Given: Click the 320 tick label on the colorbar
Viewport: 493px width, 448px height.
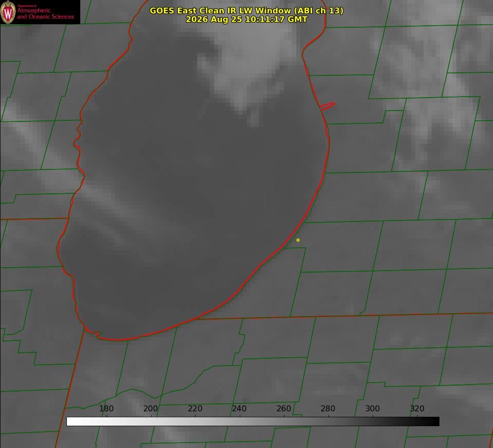Looking at the screenshot, I should point(417,408).
